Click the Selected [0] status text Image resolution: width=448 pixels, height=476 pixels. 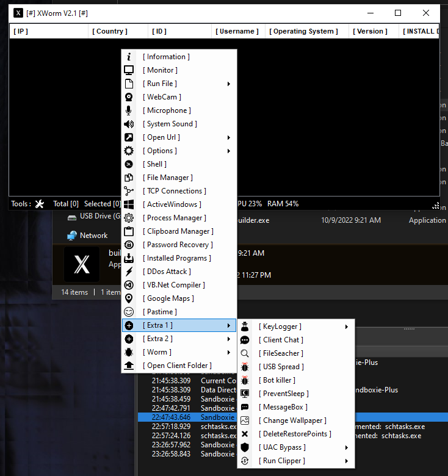click(103, 204)
